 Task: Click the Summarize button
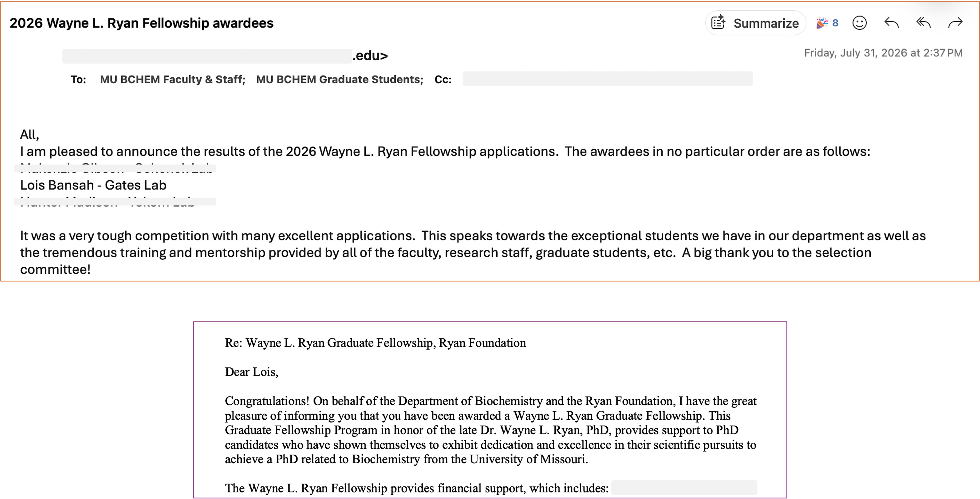tap(755, 23)
